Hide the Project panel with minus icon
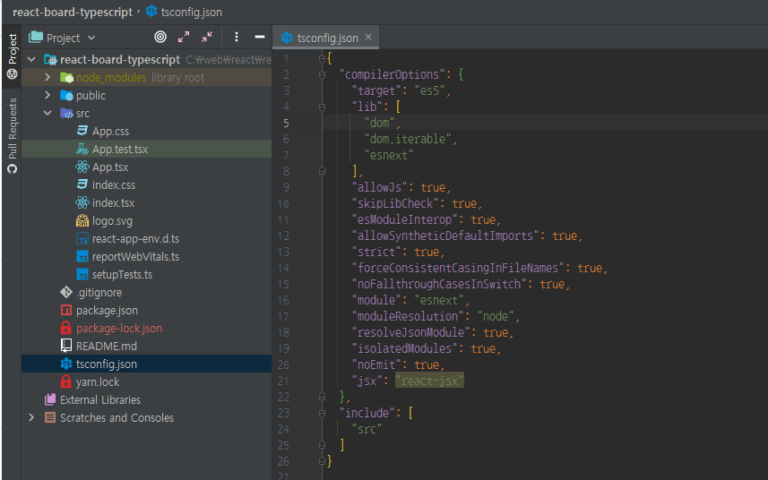 click(x=260, y=37)
